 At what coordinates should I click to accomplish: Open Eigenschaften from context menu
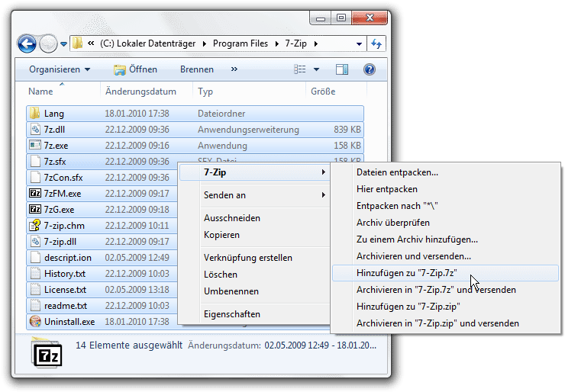(254, 314)
